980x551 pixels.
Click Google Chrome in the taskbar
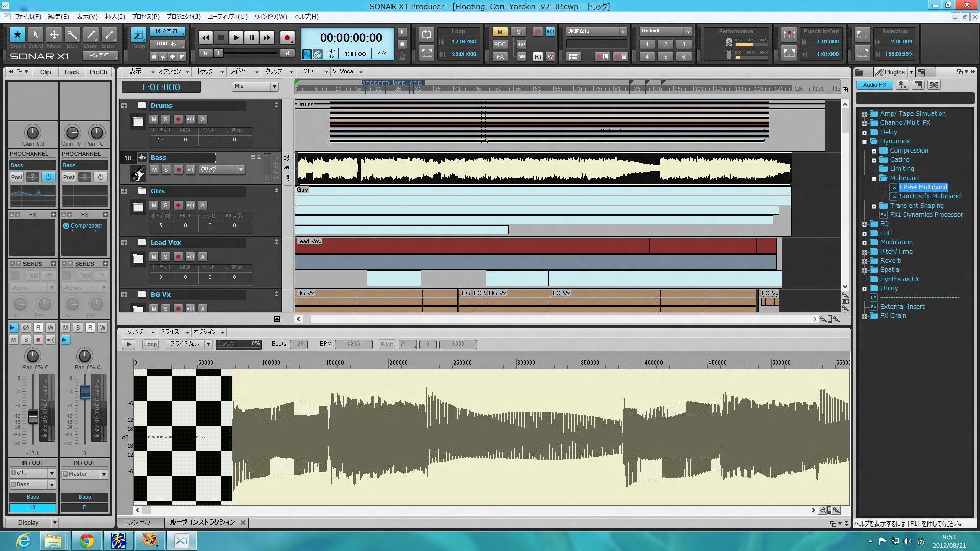pyautogui.click(x=86, y=540)
